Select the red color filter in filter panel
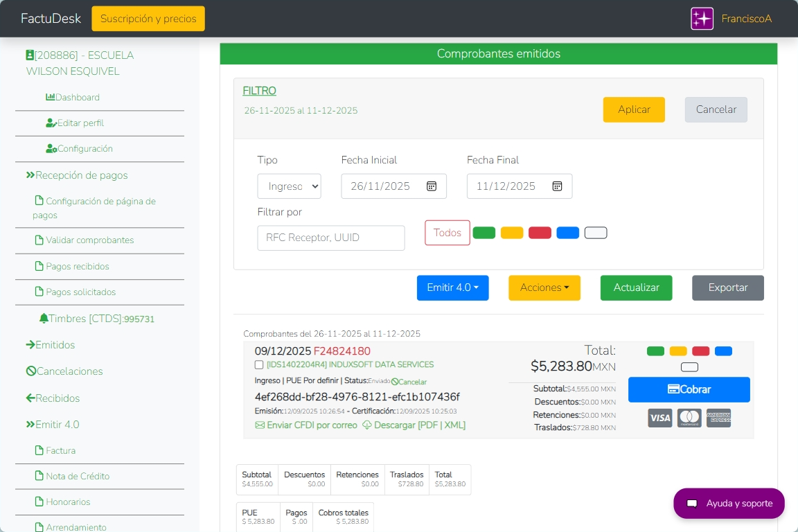 pos(540,233)
